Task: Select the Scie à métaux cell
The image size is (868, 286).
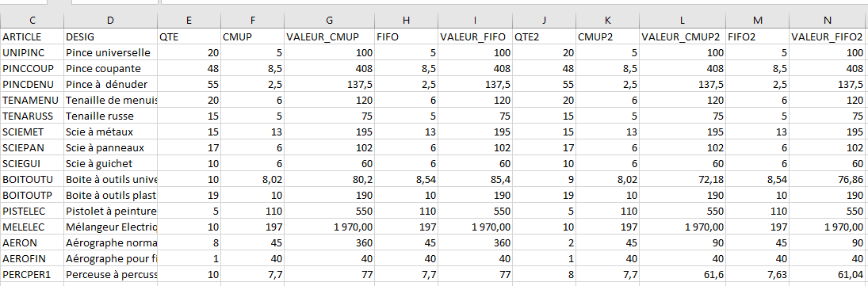Action: (111, 132)
